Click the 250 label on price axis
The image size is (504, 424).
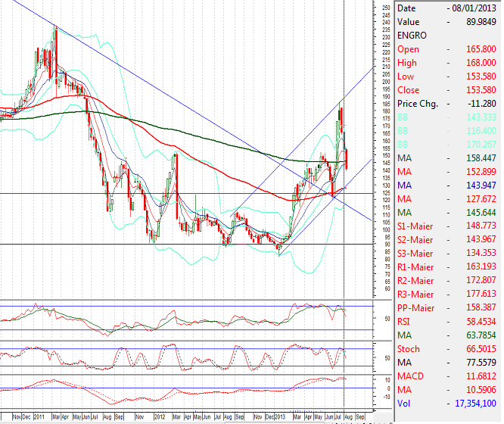385,8
